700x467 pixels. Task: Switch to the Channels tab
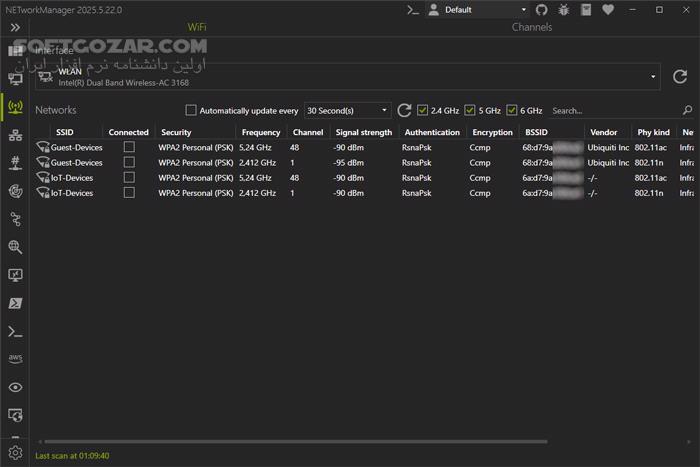pos(531,27)
